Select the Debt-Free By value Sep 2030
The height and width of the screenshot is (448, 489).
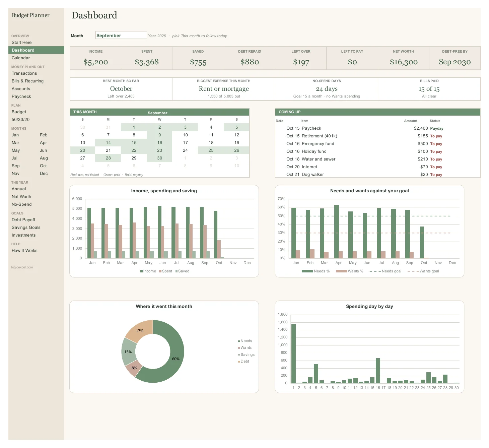coord(455,62)
